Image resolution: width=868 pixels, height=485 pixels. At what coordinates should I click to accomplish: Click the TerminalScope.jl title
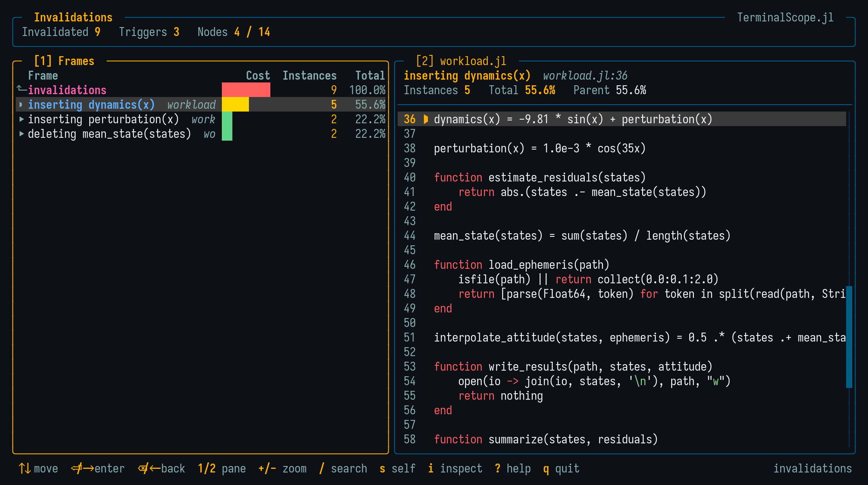(x=785, y=17)
